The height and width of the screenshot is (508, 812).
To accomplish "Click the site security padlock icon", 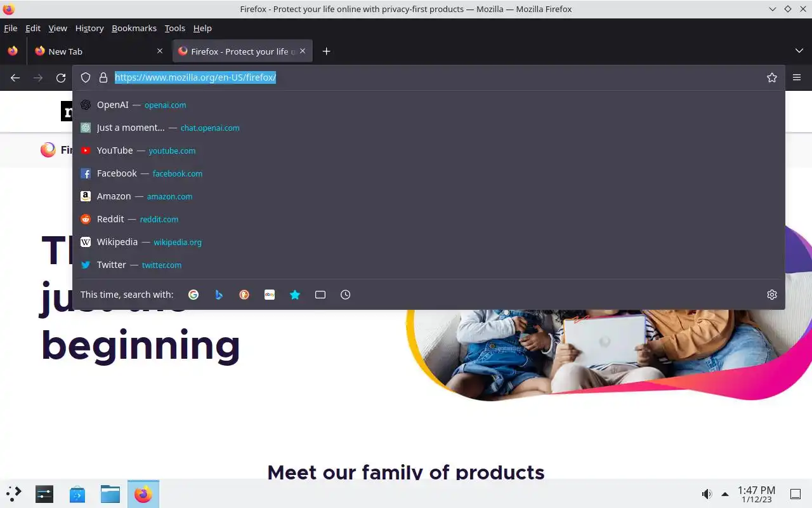I will [x=103, y=77].
